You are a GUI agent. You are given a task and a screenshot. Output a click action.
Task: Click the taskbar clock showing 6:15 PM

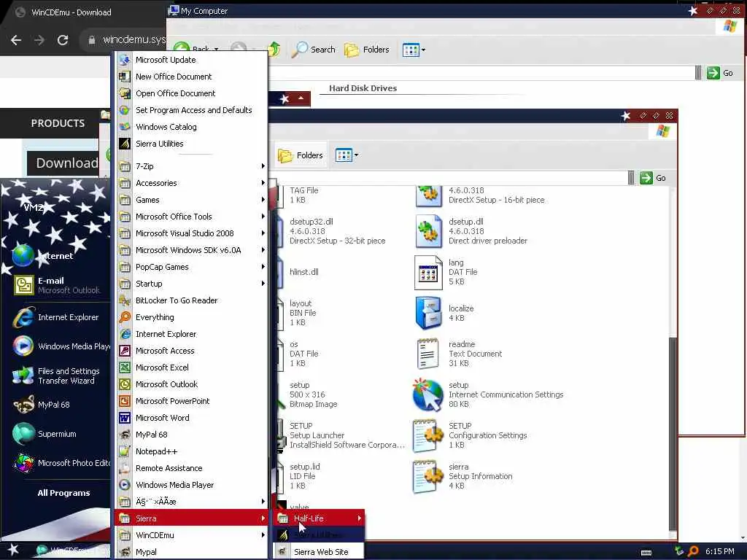[x=719, y=551]
